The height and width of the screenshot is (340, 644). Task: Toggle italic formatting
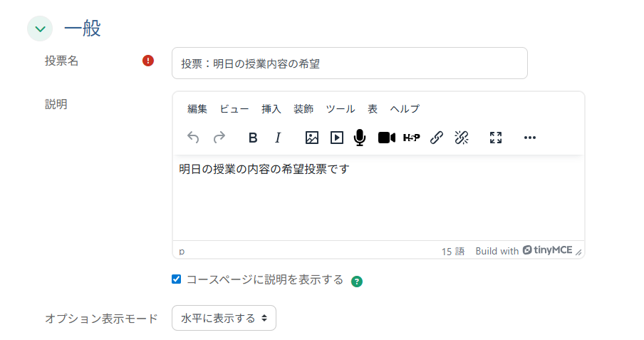tap(278, 138)
